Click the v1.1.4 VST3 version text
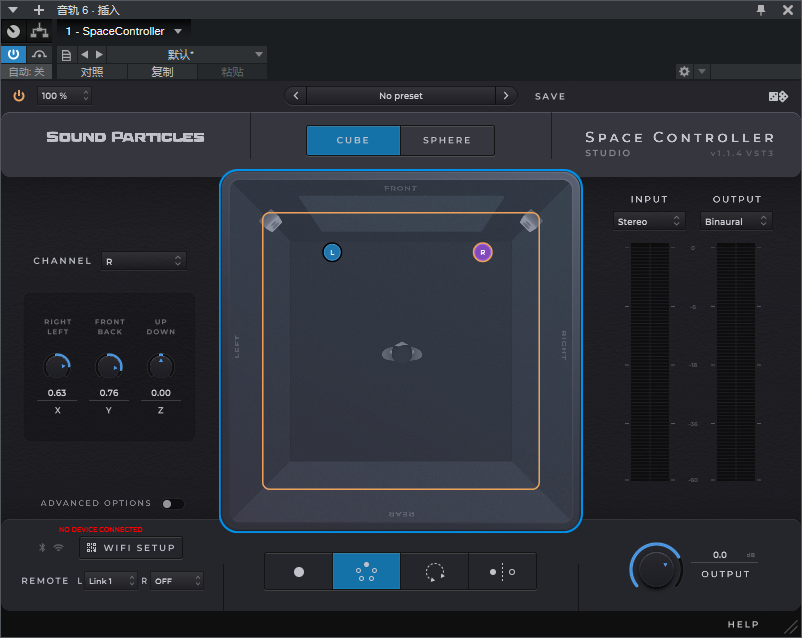Screen dimensions: 802x638 pos(742,153)
